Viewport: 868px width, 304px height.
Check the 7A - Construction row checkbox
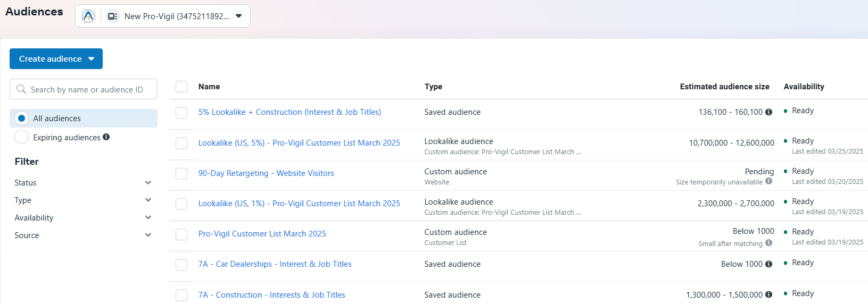[181, 295]
